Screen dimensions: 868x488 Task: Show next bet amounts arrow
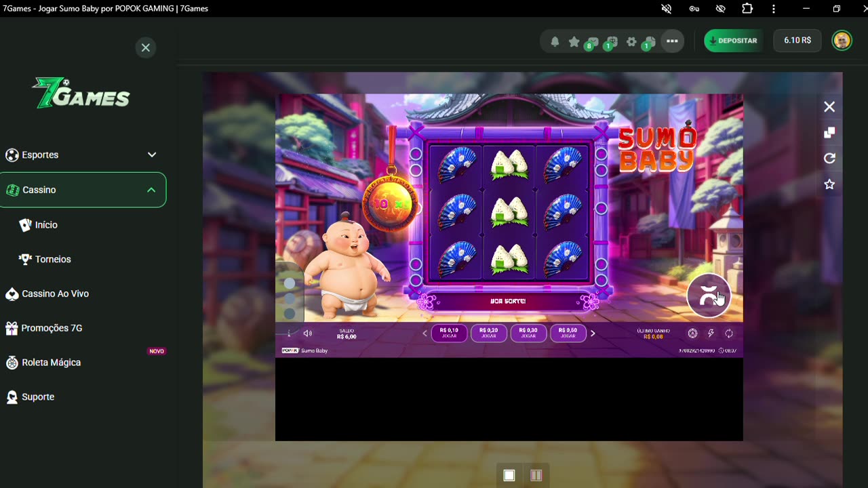tap(593, 333)
